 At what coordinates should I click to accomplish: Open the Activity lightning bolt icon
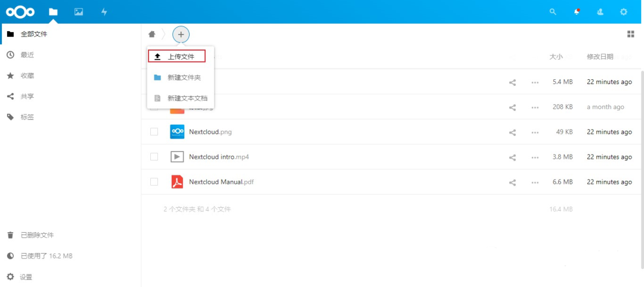point(104,12)
